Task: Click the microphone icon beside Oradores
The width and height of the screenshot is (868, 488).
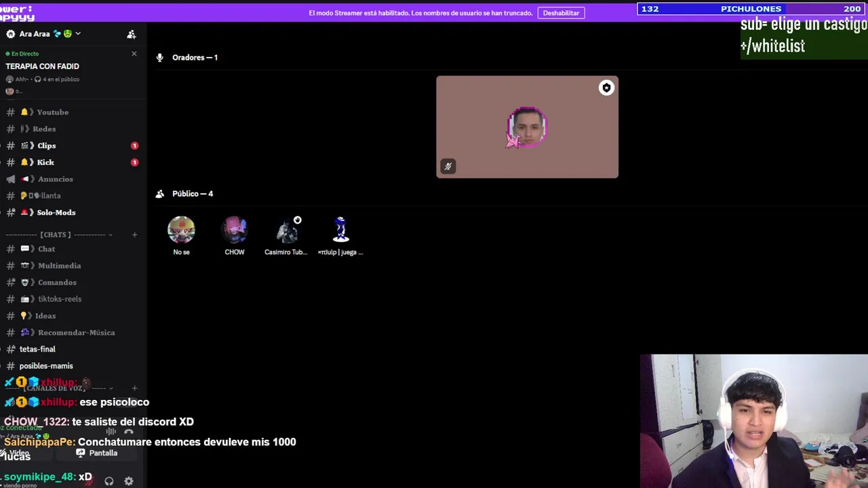Action: click(160, 58)
